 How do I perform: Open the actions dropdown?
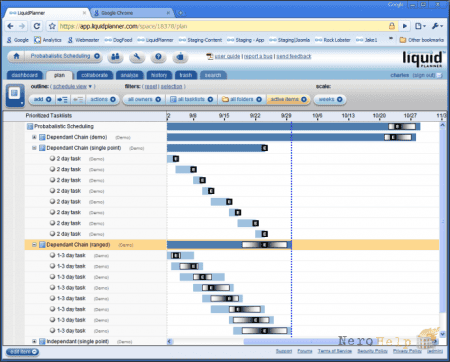point(103,99)
